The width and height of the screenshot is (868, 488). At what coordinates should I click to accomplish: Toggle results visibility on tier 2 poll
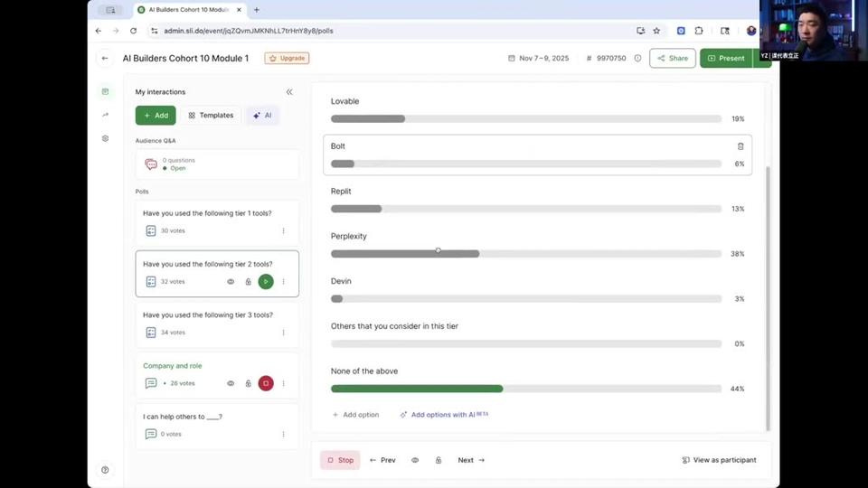point(231,282)
